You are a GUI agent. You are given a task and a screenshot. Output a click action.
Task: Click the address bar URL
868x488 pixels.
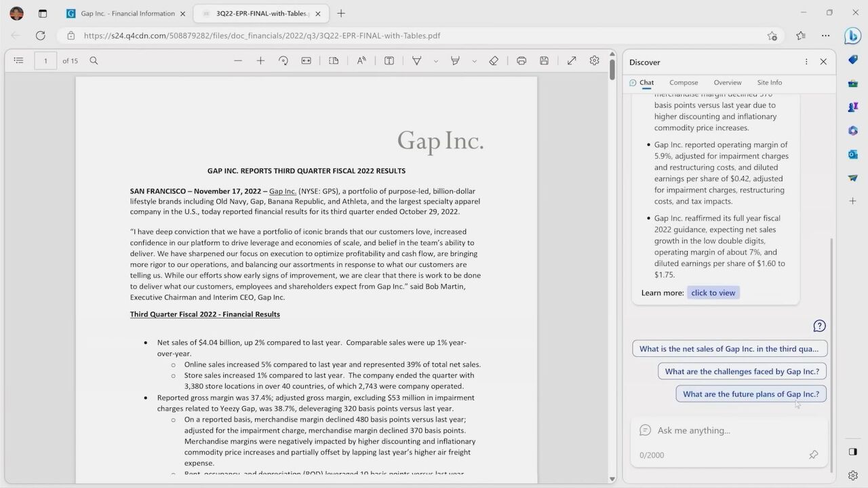pyautogui.click(x=262, y=35)
